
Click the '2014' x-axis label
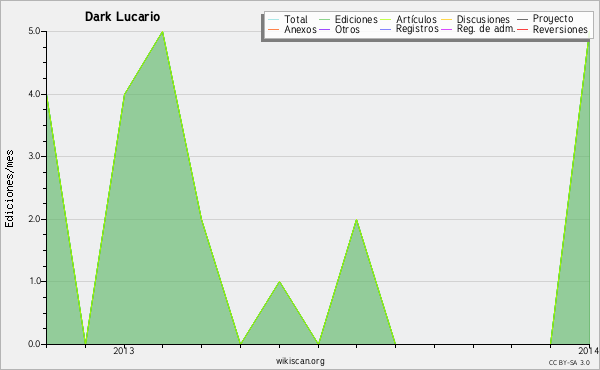pos(589,351)
